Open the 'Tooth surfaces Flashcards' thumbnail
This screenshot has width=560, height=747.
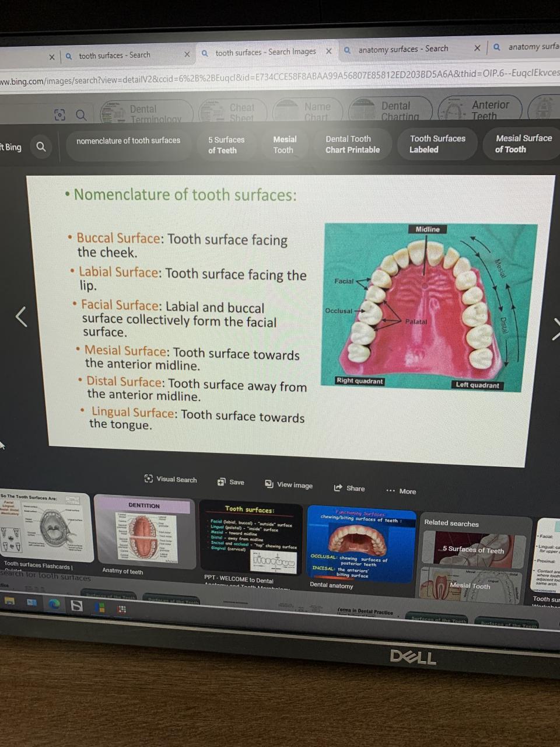pyautogui.click(x=45, y=525)
